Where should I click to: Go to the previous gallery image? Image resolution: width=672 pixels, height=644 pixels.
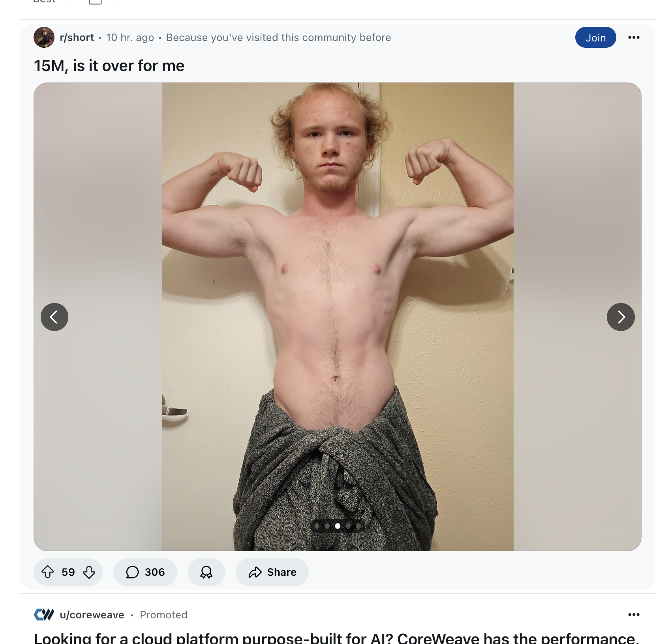[54, 317]
